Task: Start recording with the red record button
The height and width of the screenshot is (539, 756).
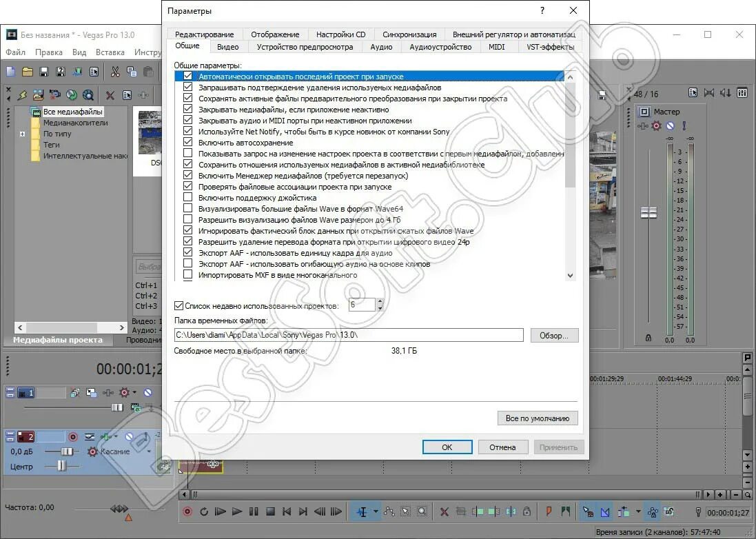Action: click(x=186, y=511)
